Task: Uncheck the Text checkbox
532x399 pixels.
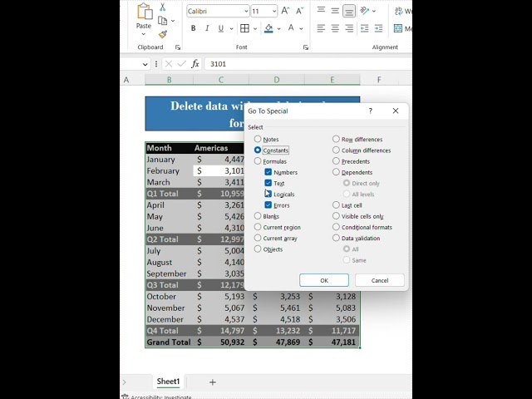Action: point(268,183)
